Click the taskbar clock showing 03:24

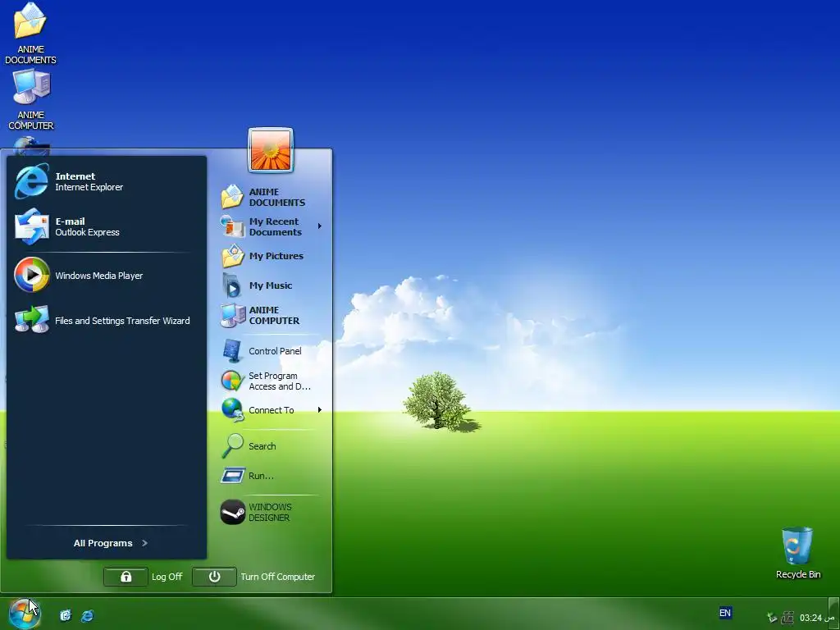pos(817,618)
